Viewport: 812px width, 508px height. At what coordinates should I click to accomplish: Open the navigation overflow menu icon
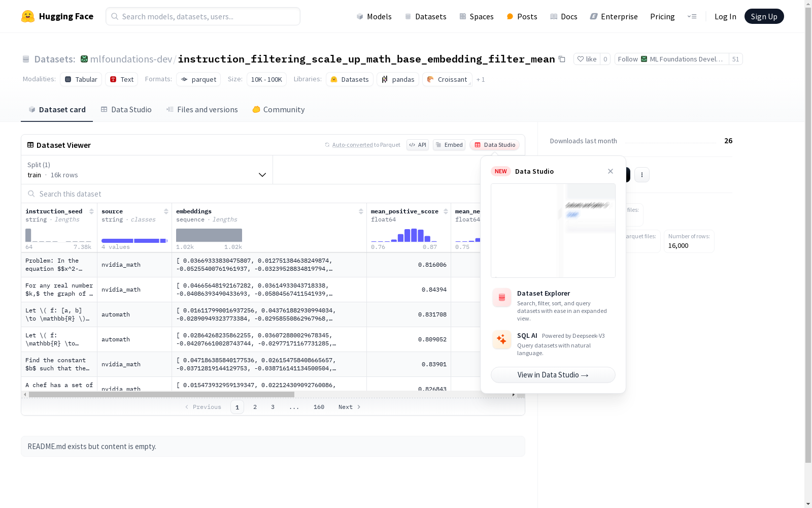pos(692,16)
